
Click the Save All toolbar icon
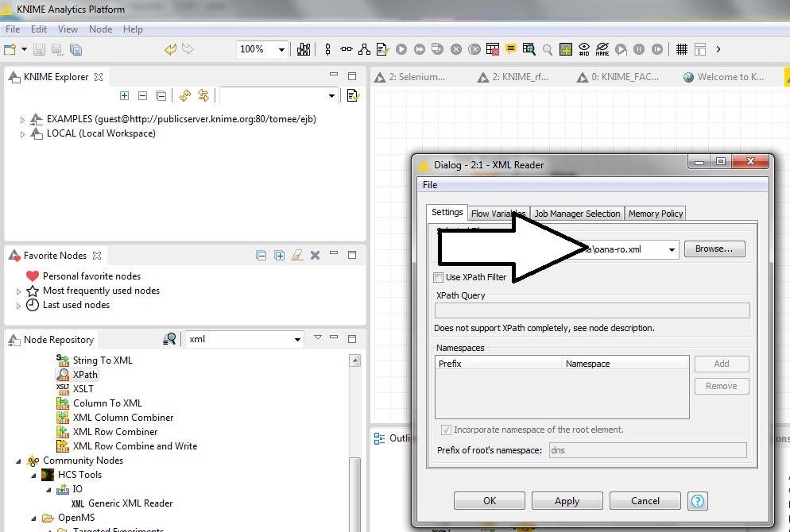click(76, 49)
